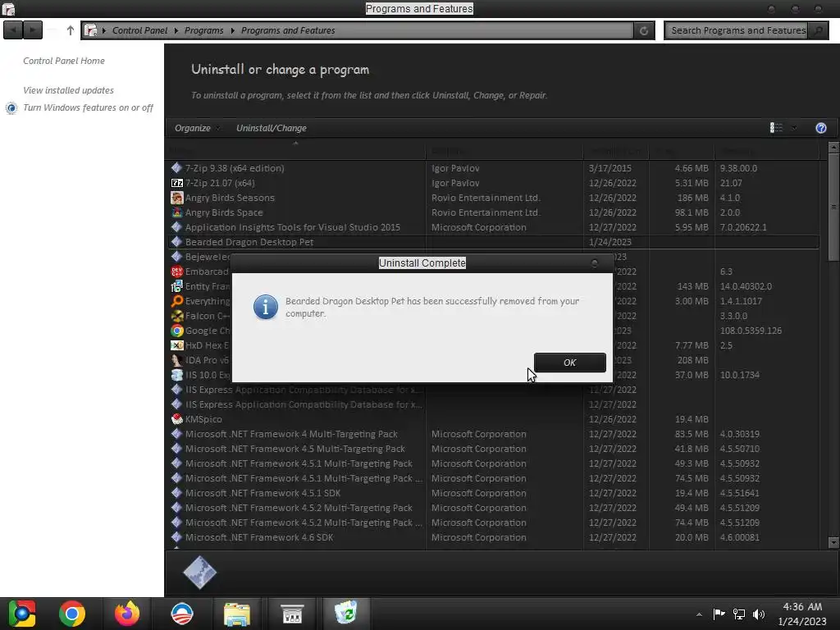The height and width of the screenshot is (630, 840).
Task: Click the IIS 10.0 Express icon
Action: point(177,375)
